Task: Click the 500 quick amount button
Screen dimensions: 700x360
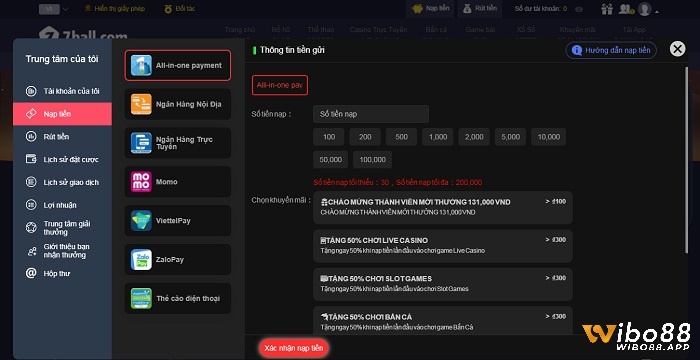Action: pyautogui.click(x=401, y=137)
